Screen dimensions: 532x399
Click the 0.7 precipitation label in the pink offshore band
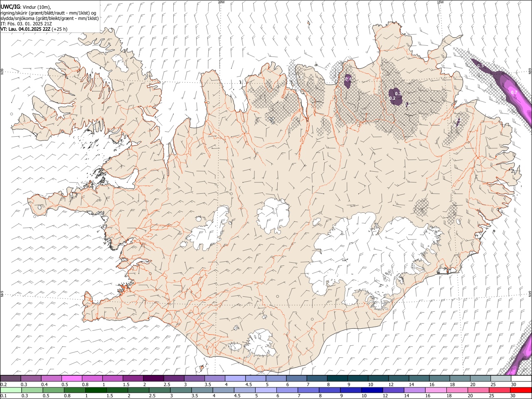point(514,92)
